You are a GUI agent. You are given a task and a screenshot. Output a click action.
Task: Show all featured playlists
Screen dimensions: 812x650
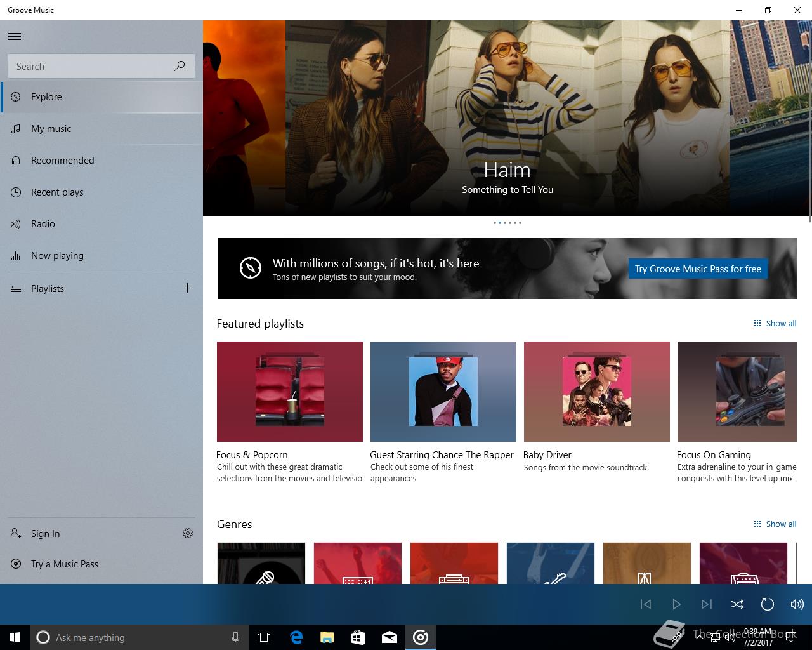click(775, 323)
